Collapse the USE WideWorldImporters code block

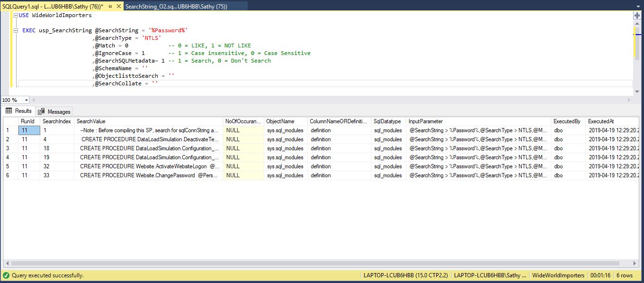tap(17, 15)
